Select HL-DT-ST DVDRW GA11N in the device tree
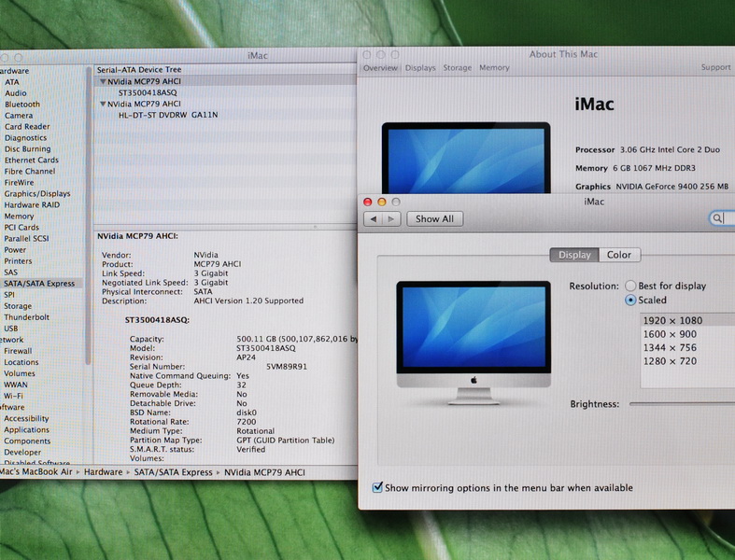Viewport: 735px width, 560px height. coord(168,115)
